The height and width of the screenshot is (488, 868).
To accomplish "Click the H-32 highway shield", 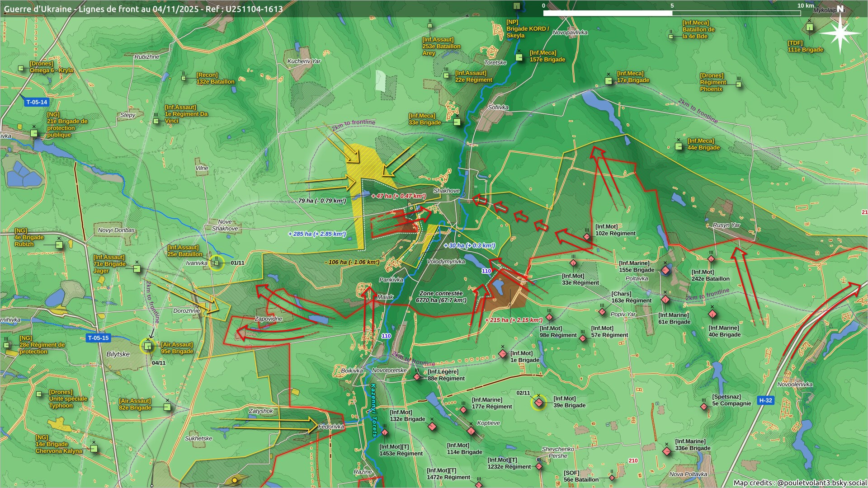I will coord(765,400).
